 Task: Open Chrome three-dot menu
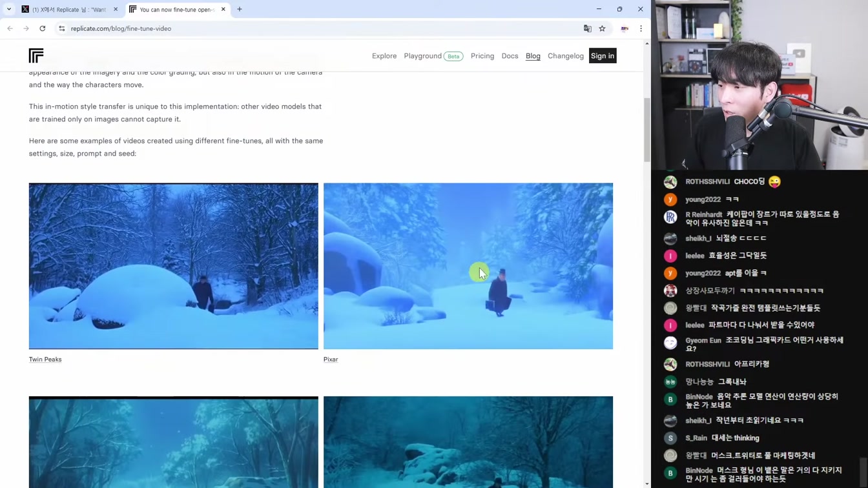[x=641, y=28]
